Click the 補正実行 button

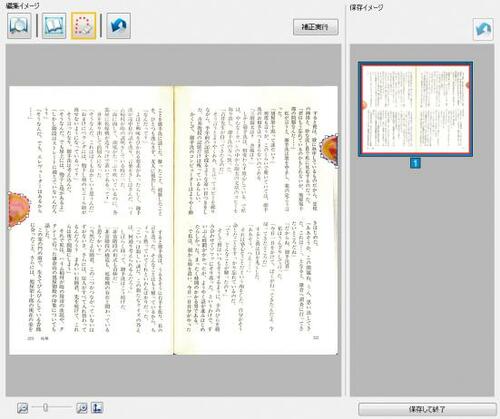coord(315,27)
